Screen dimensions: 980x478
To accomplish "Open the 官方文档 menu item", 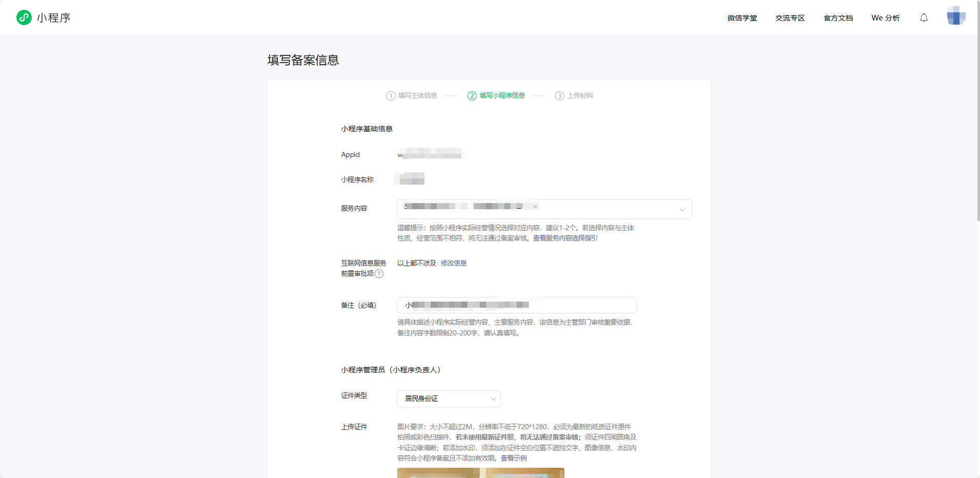I will click(838, 17).
